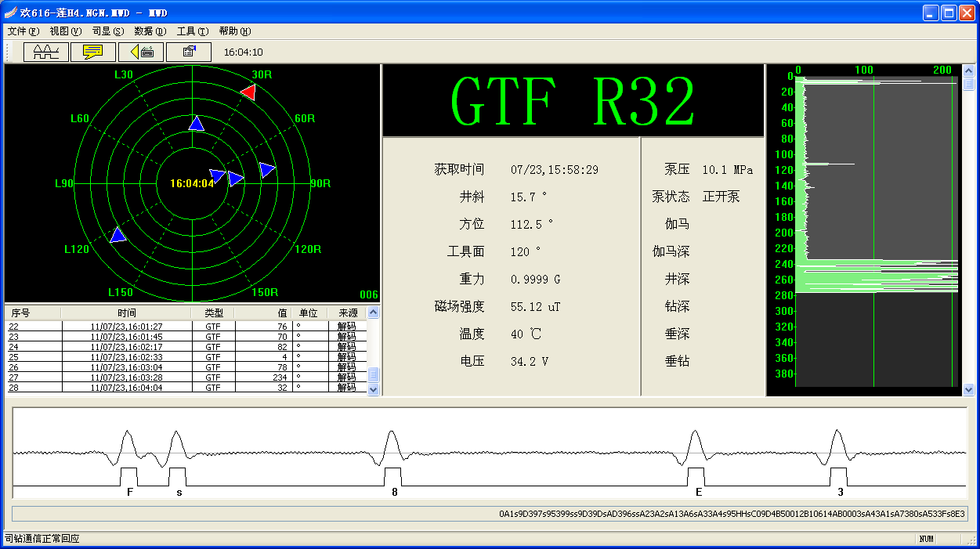Click the gamma chart scroll up arrow
Screen dimensions: 980x549
click(969, 71)
